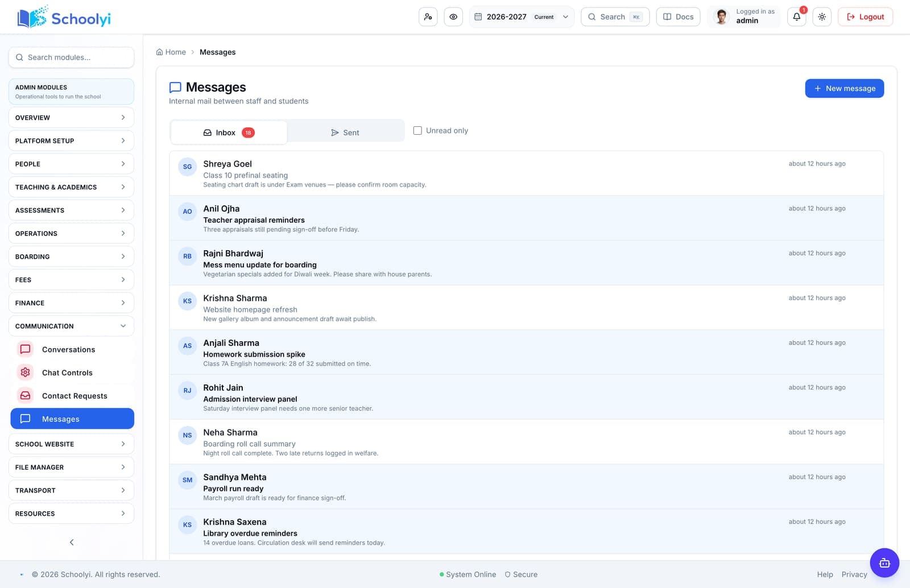Open the Privacy link in footer
The width and height of the screenshot is (910, 588).
[854, 574]
